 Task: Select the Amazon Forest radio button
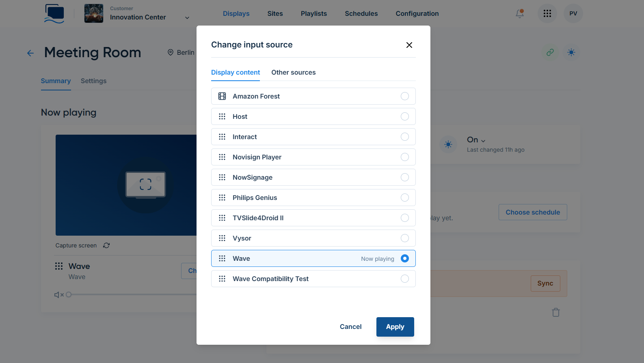tap(405, 96)
